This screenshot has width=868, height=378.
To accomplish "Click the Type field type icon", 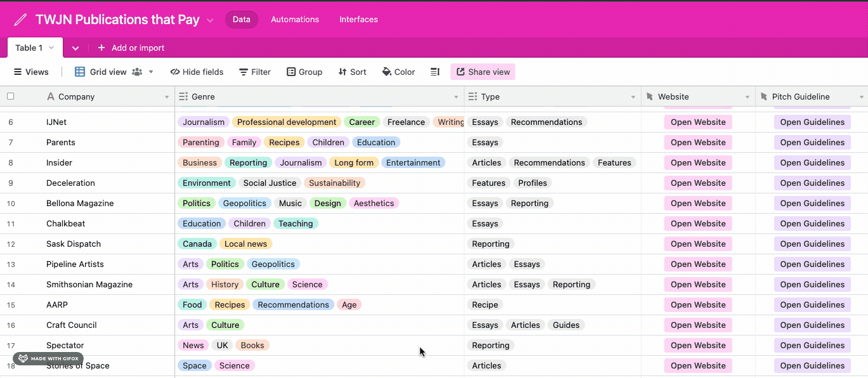I will pos(472,96).
